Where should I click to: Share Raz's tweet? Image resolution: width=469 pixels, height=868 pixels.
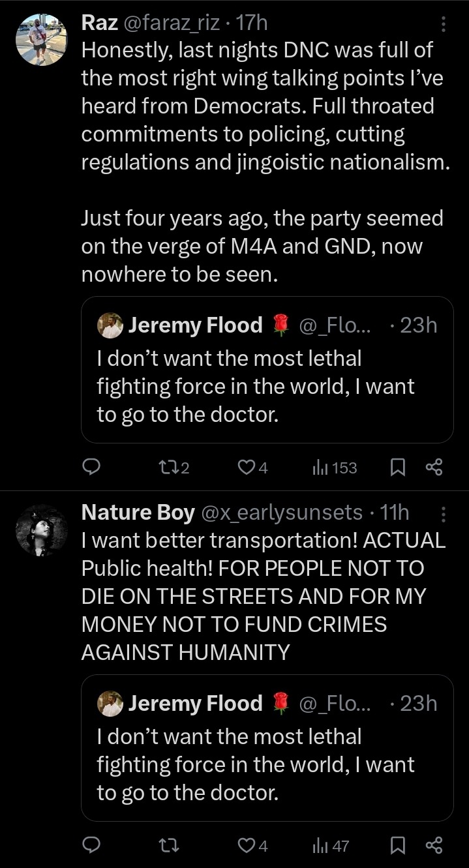[x=434, y=467]
